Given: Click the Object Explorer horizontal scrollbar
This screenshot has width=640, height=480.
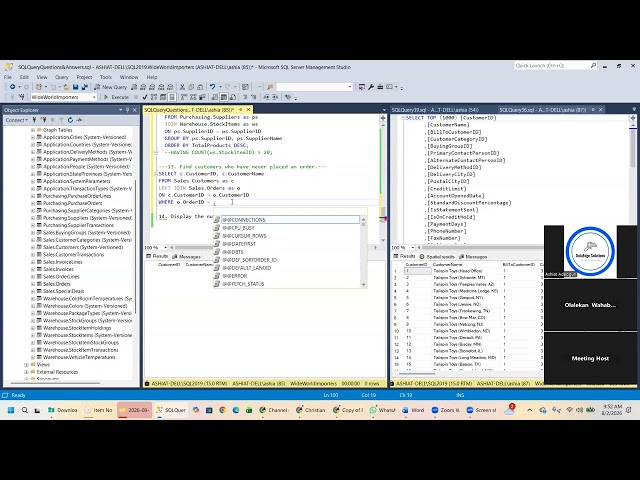Looking at the screenshot, I should click(55, 383).
